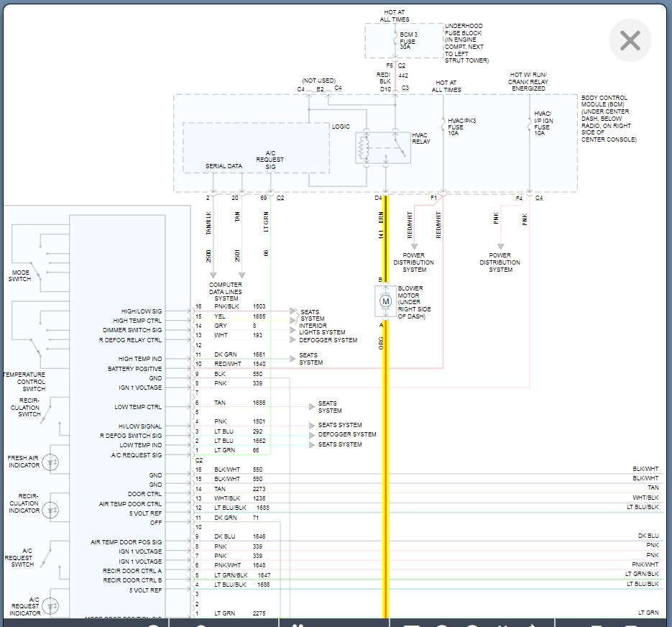Click the LOGIC label in the BCM
672x627 pixels.
pyautogui.click(x=341, y=127)
